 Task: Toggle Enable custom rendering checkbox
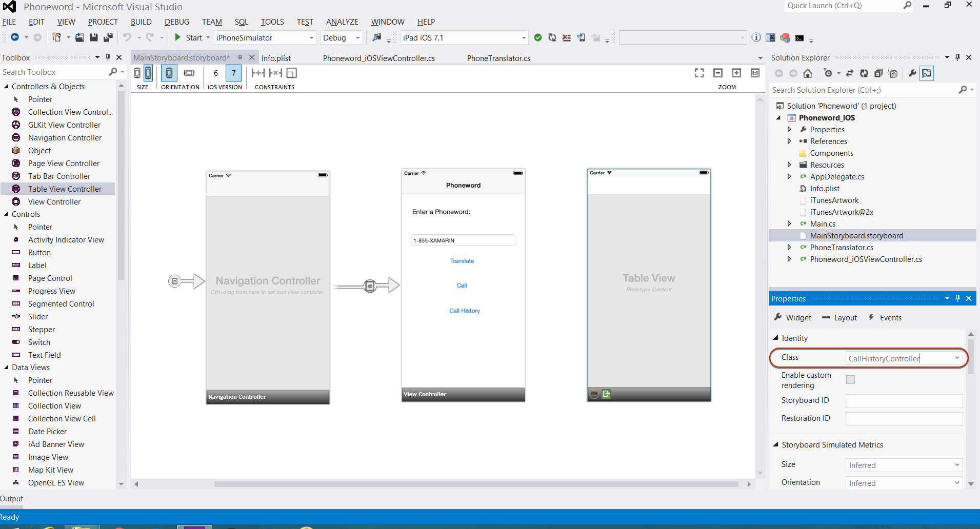point(850,380)
